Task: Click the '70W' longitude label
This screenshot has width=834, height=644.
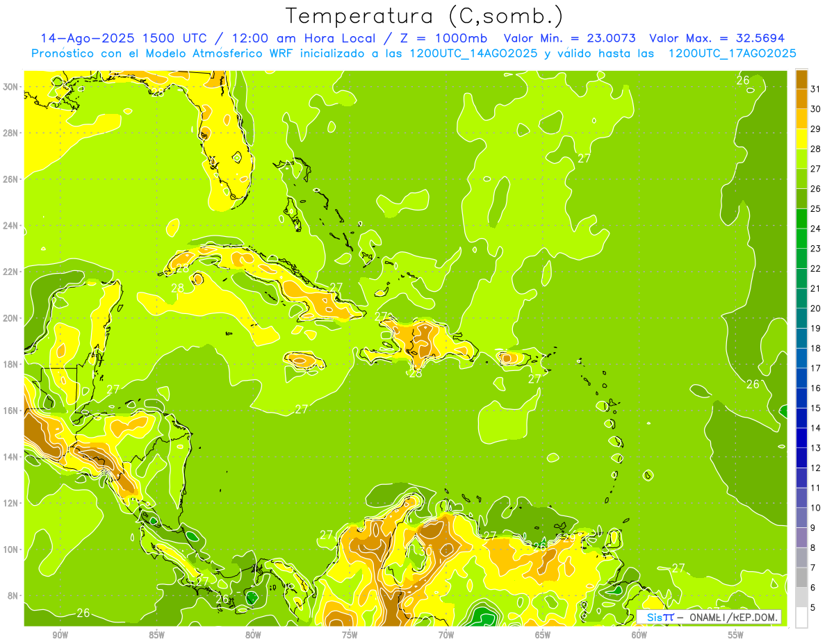Action: click(446, 635)
